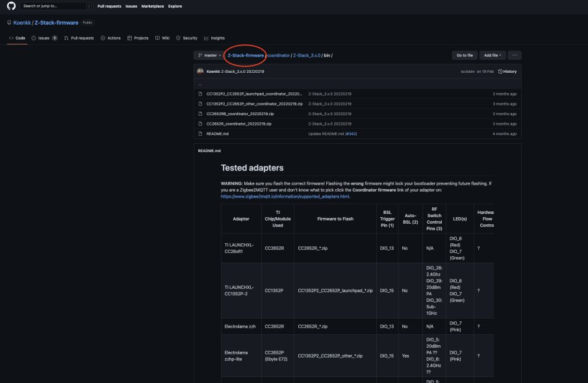
Task: Click the GitHub Octocat logo
Action: [11, 6]
